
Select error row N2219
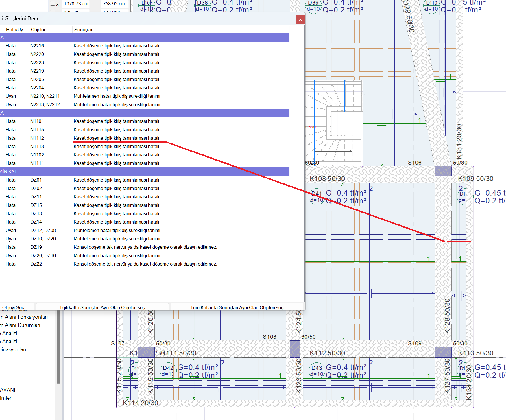(x=145, y=71)
